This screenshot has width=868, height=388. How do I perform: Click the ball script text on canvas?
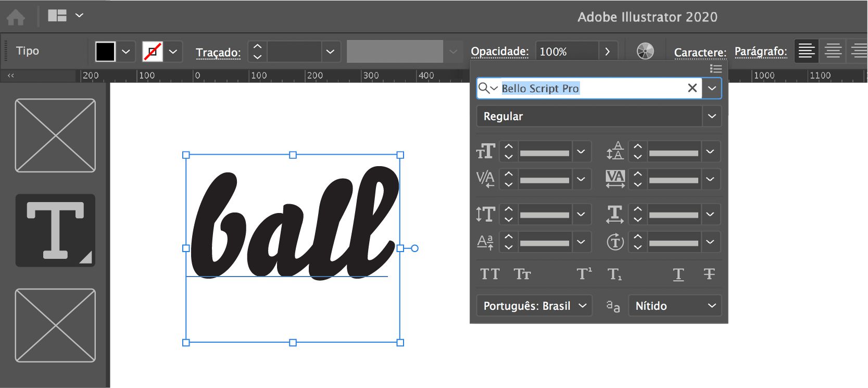pyautogui.click(x=295, y=223)
